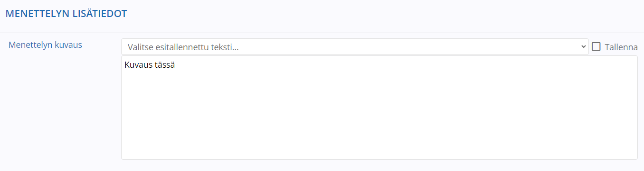644x171 pixels.
Task: Select the 'Valitse esitallennettu teksti' placeholder text
Action: point(183,47)
